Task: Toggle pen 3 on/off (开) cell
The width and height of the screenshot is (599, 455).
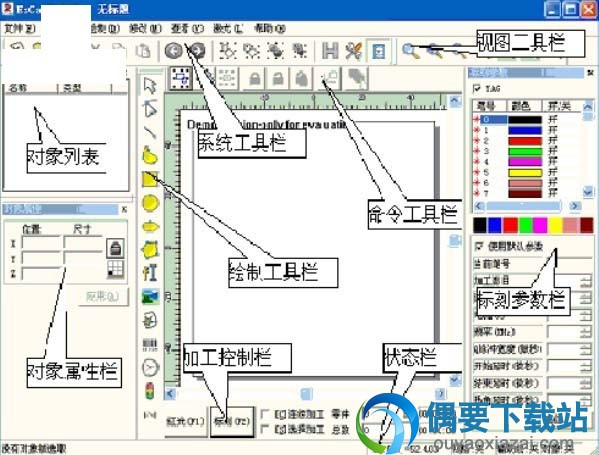Action: [x=553, y=151]
